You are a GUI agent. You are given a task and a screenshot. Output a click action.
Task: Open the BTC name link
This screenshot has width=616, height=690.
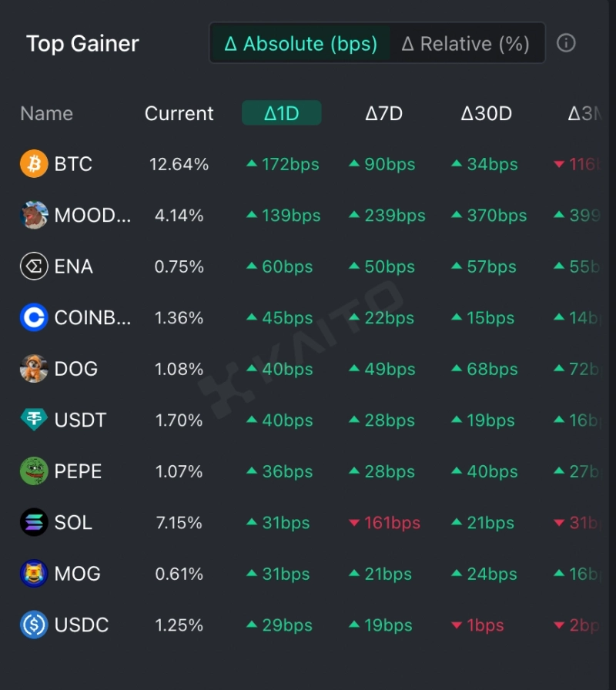click(x=73, y=164)
